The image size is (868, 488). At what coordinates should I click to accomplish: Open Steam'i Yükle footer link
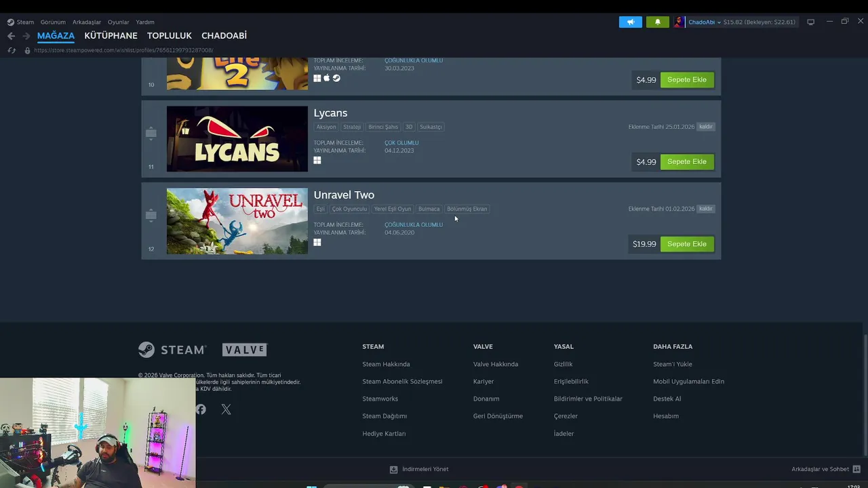pos(673,364)
